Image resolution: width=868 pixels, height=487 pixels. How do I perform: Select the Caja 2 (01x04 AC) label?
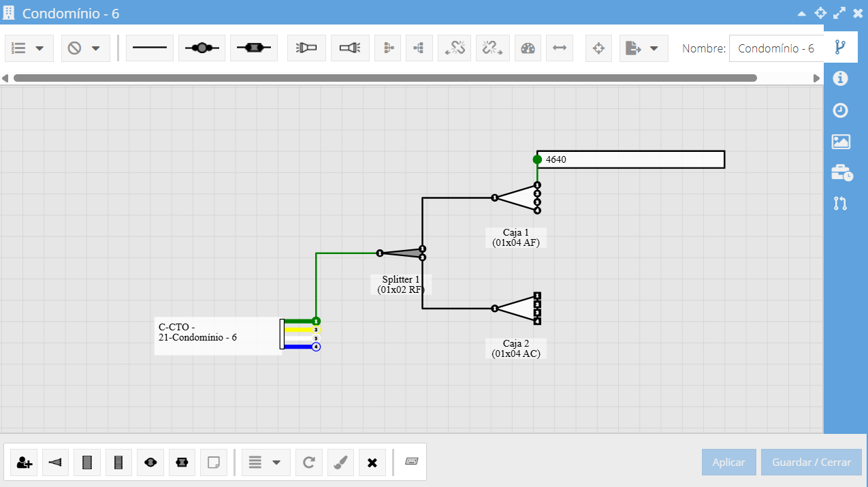point(516,349)
